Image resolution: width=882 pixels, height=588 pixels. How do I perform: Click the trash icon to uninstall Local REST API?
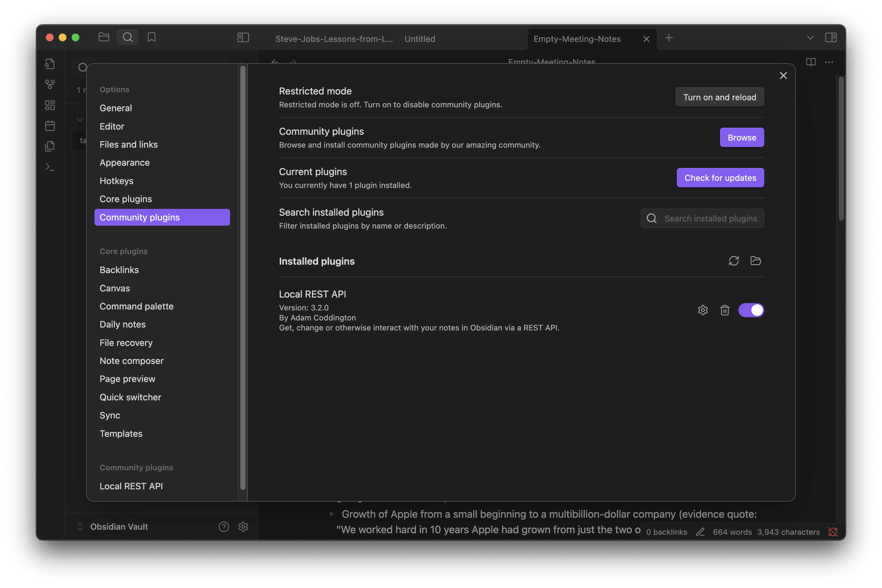point(725,310)
